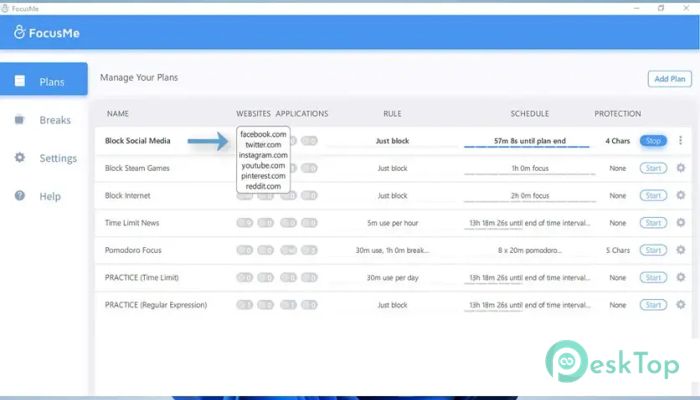The width and height of the screenshot is (700, 400).
Task: Open gear settings for PRACTICE (Time Limit)
Action: [x=680, y=277]
